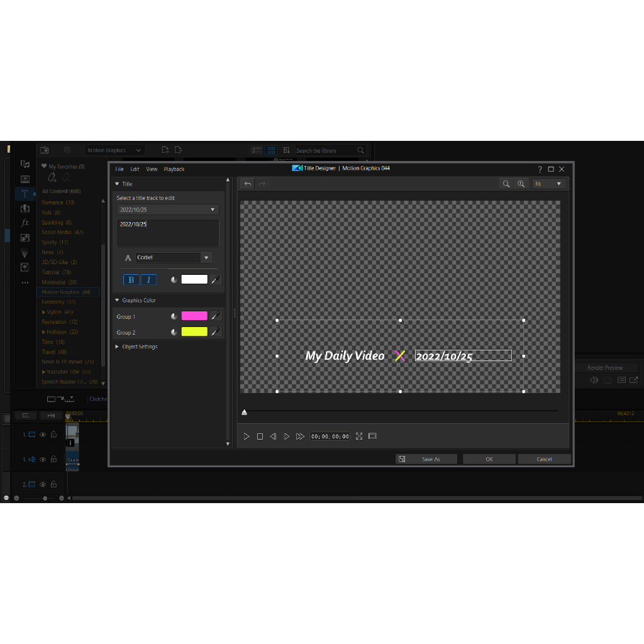Open the Corbel font dropdown
Viewport: 644px width, 644px height.
click(206, 258)
